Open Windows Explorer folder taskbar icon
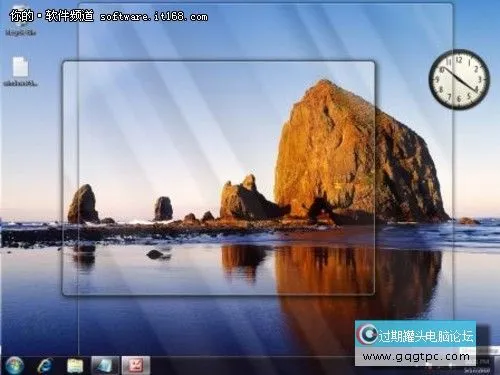500x375 pixels. click(75, 366)
